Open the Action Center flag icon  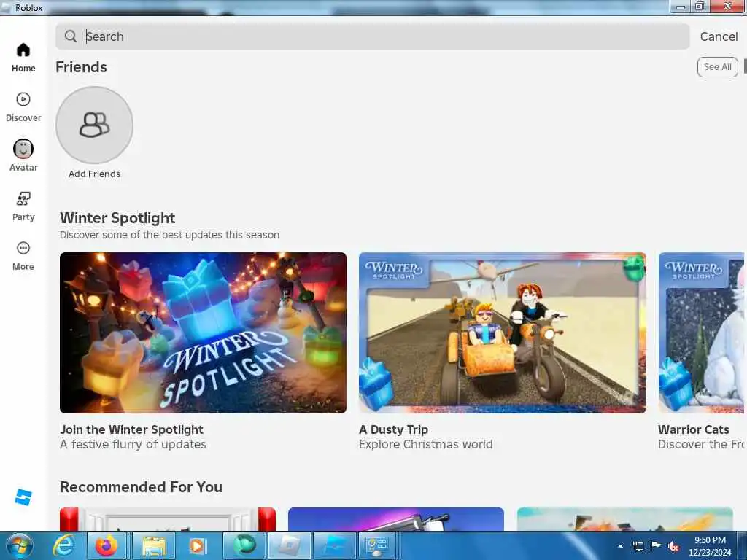(656, 546)
